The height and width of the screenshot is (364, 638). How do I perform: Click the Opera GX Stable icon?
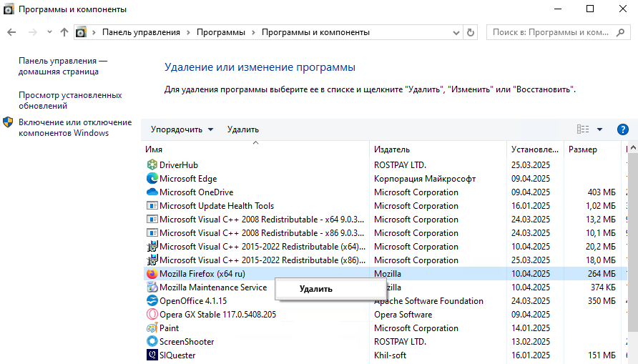coord(152,315)
